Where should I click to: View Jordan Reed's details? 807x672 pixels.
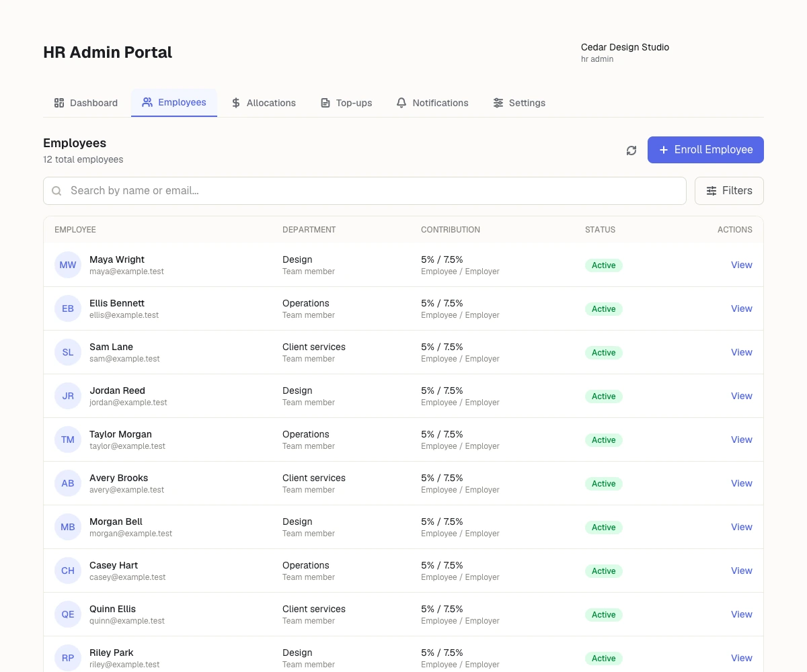pyautogui.click(x=742, y=396)
